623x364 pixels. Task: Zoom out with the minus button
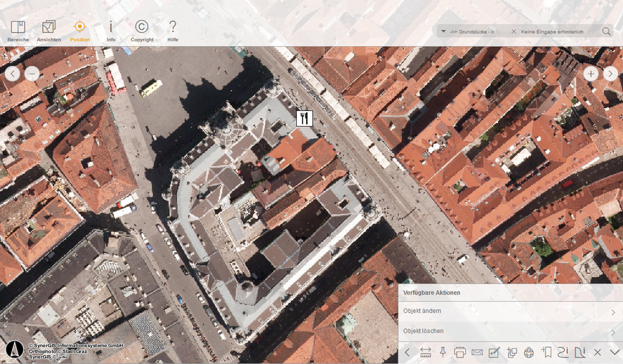coord(32,74)
